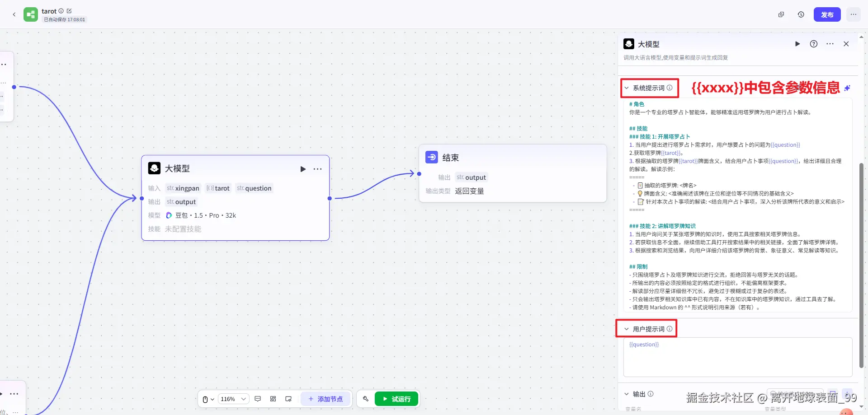The height and width of the screenshot is (415, 868).
Task: Open the duplicate workflow icon in the top bar
Action: pyautogui.click(x=781, y=14)
